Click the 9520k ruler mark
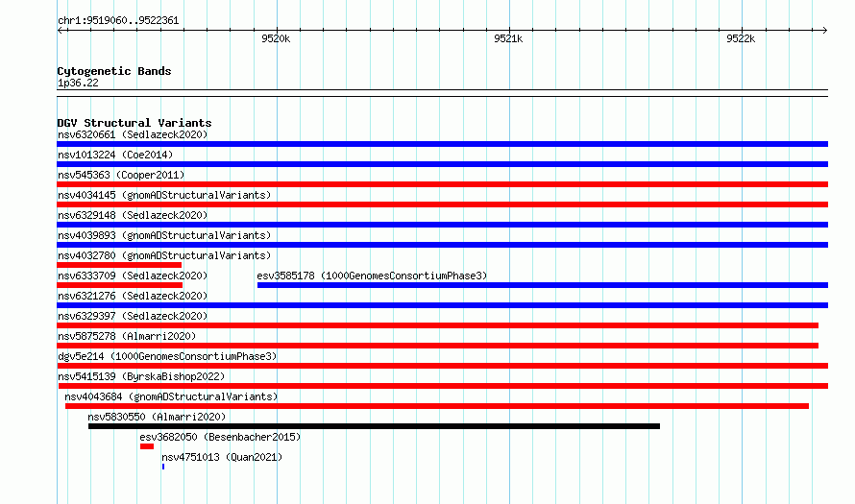855x504 pixels. 276,38
